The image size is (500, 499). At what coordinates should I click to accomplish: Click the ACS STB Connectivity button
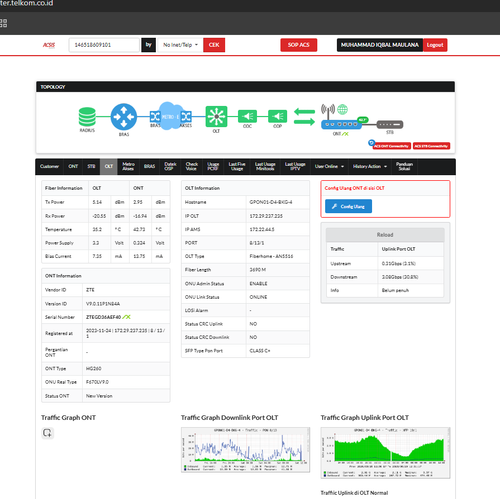coord(431,146)
